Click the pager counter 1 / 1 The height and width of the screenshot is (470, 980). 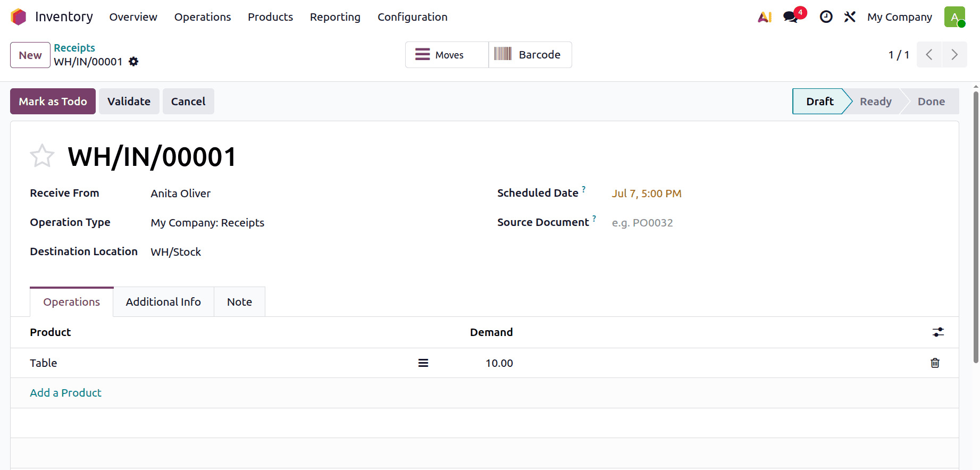[899, 55]
